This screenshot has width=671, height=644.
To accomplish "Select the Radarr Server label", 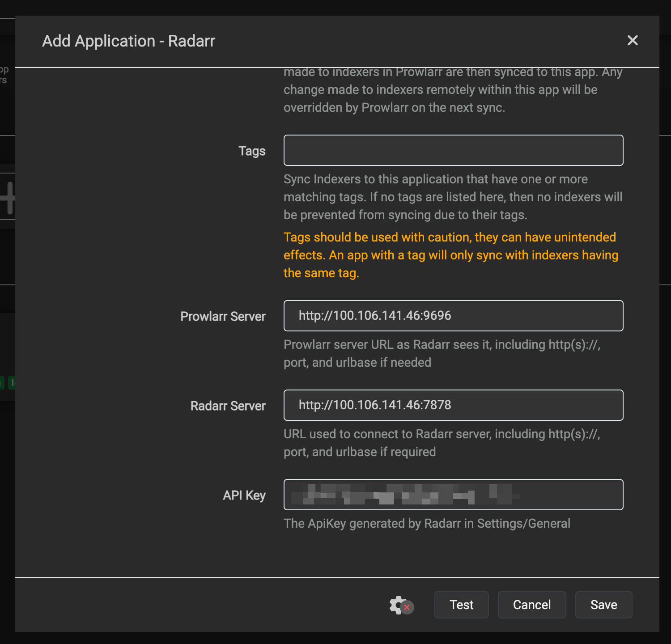I will pos(228,406).
